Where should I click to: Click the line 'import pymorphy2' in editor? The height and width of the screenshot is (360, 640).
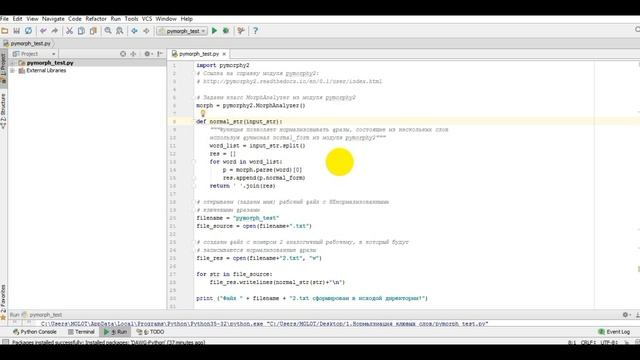point(223,65)
